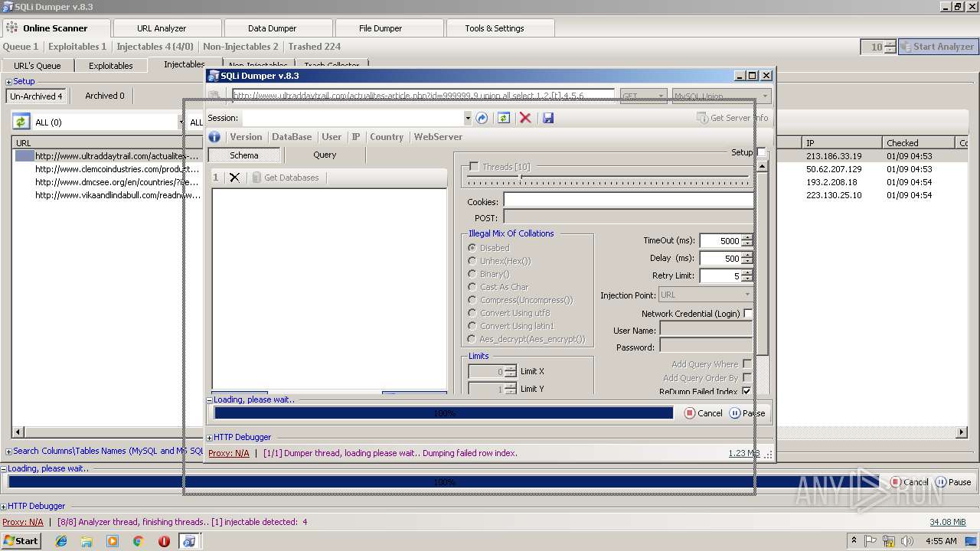Click Start Analyzer button
Image resolution: width=980 pixels, height=551 pixels.
coord(937,47)
